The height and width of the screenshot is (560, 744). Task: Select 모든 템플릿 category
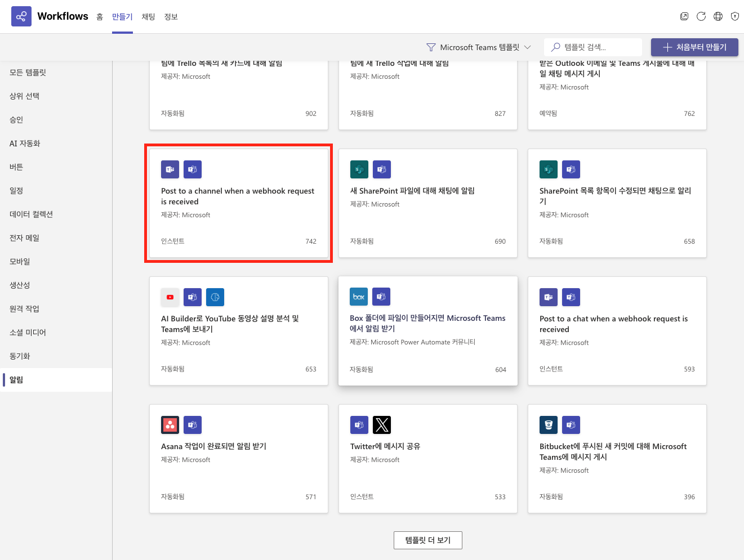click(x=56, y=73)
